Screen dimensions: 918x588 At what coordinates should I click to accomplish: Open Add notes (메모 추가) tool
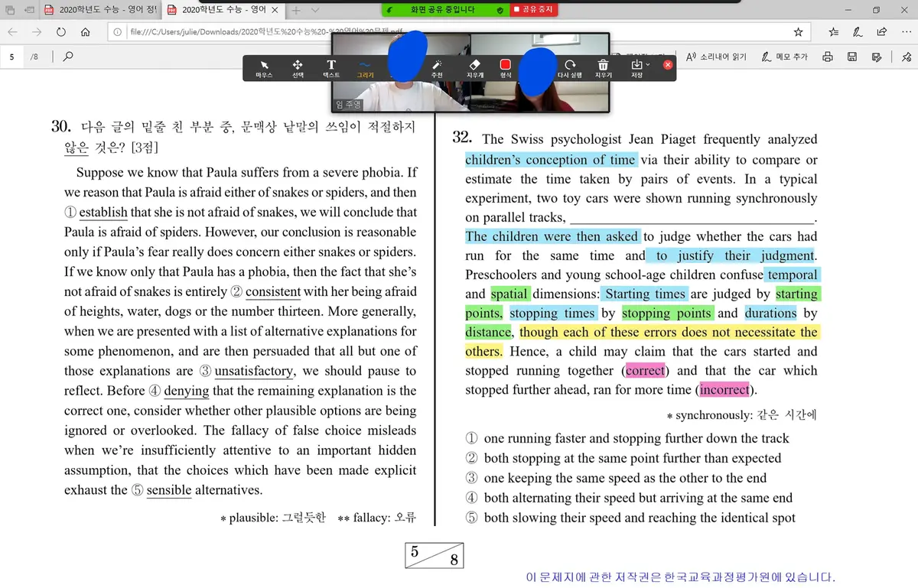785,57
